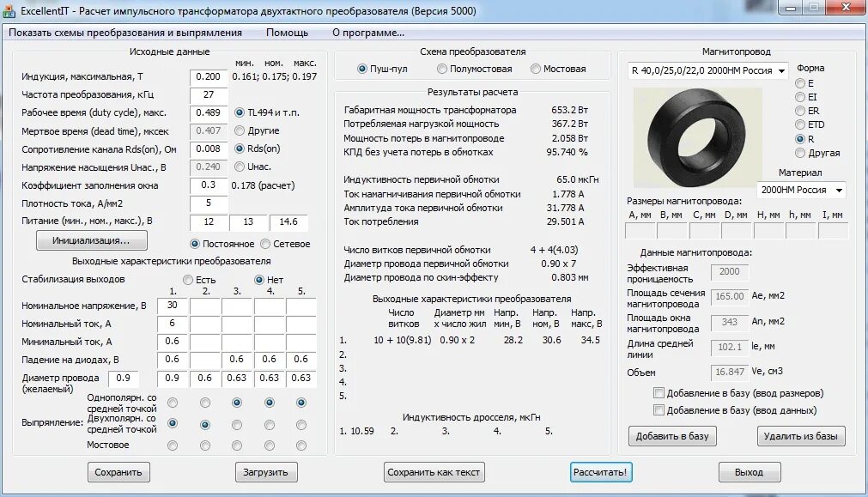868x497 pixels.
Task: Open the Помощь menu
Action: tap(287, 33)
